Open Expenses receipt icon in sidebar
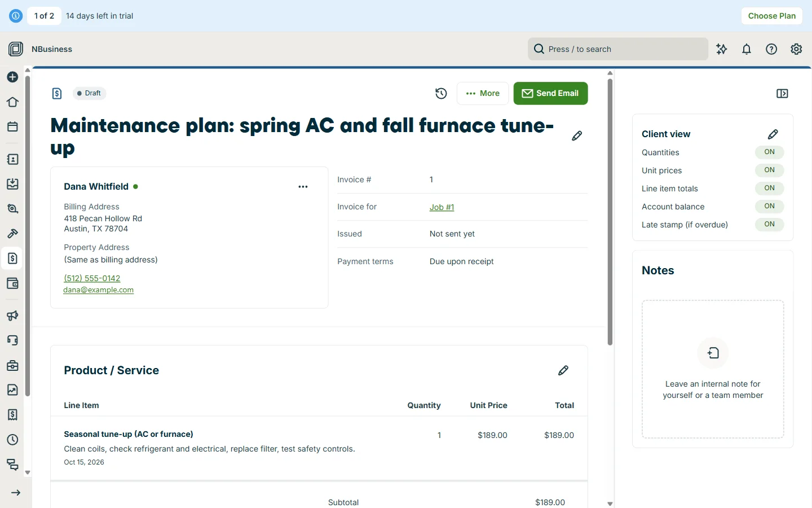Screen dimensions: 812x508 12,415
